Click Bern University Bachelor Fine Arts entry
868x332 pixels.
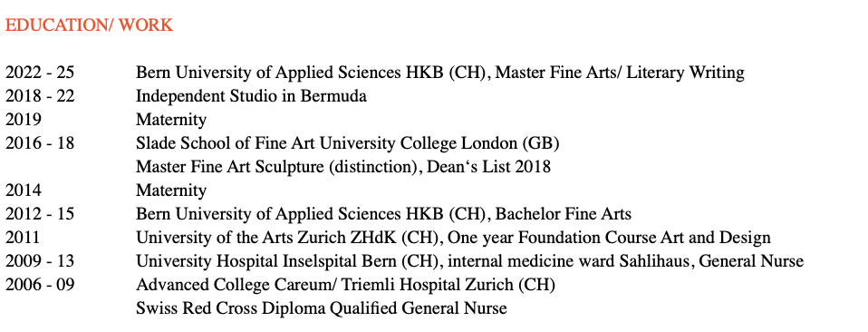(x=383, y=214)
